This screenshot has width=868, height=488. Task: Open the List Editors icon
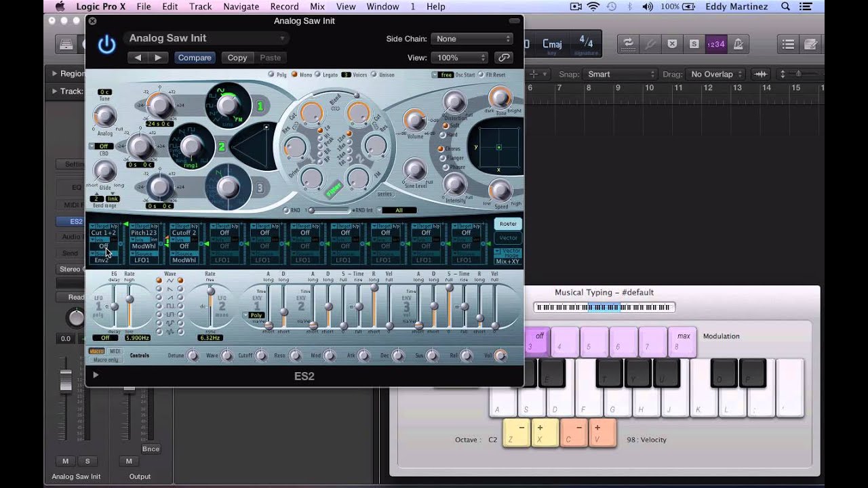coord(788,44)
